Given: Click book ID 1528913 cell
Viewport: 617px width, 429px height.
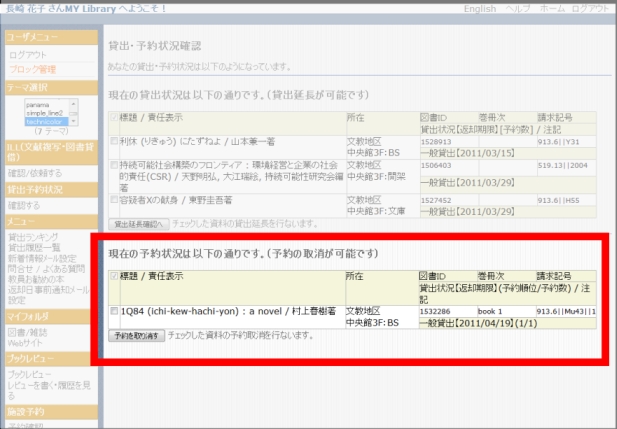Looking at the screenshot, I should click(x=436, y=142).
